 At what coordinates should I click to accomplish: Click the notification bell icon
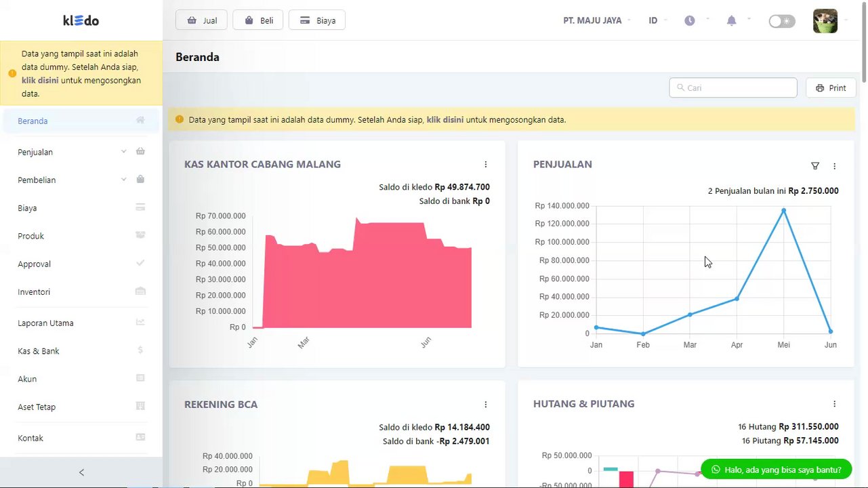point(731,21)
